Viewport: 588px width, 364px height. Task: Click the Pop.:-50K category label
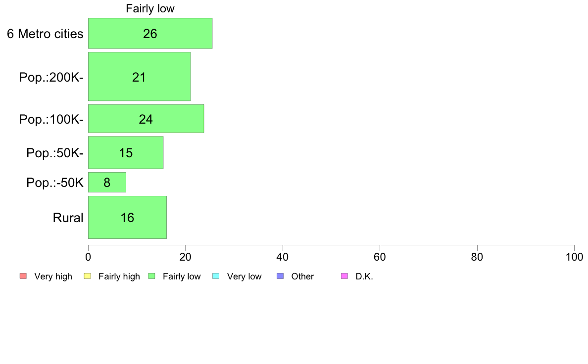[55, 182]
